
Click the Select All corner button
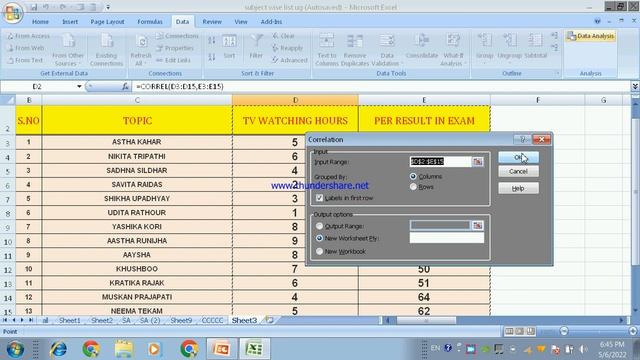click(x=8, y=100)
